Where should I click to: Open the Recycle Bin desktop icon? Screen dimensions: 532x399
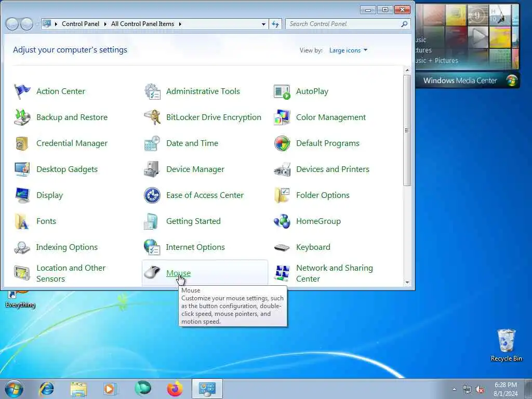(x=506, y=345)
